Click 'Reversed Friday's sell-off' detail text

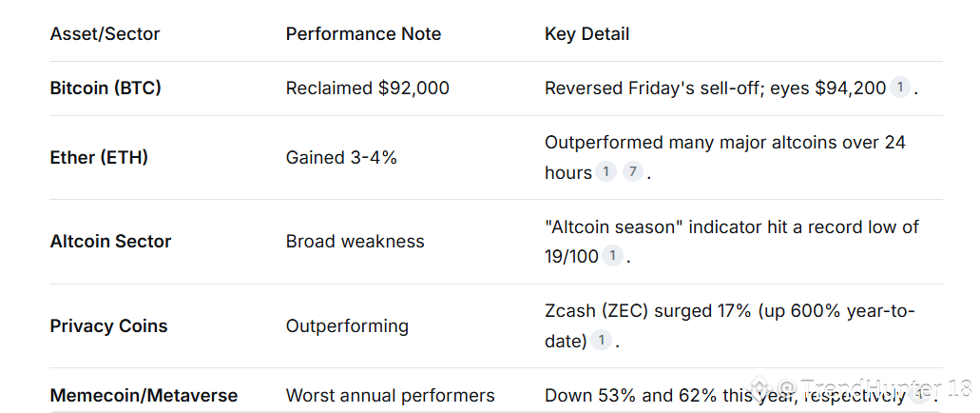coord(656,88)
